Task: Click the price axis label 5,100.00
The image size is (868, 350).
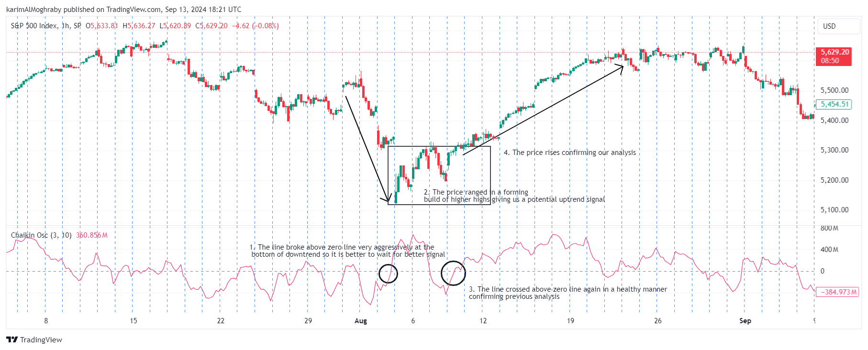Action: [835, 210]
